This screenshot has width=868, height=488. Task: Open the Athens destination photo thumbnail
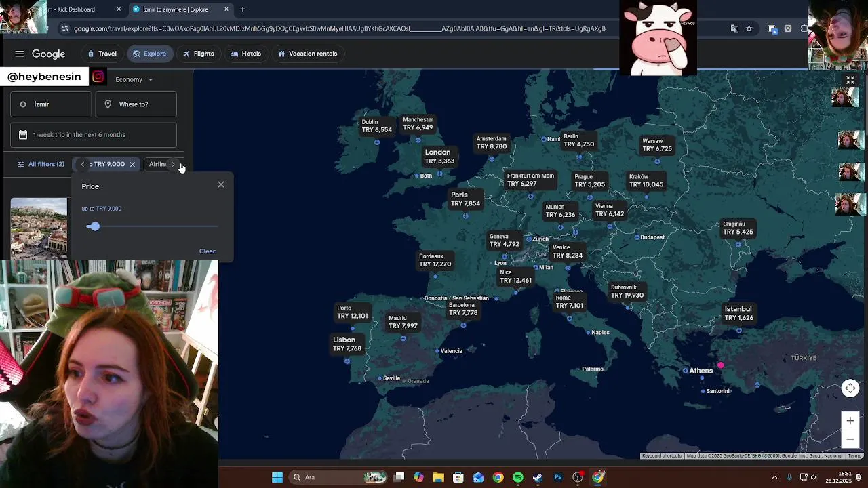tap(39, 228)
